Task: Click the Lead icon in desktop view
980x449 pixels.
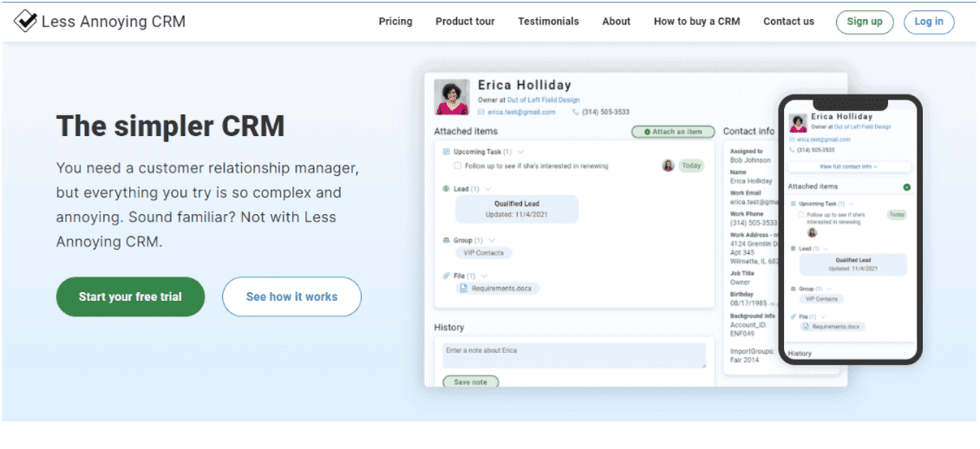Action: click(447, 189)
